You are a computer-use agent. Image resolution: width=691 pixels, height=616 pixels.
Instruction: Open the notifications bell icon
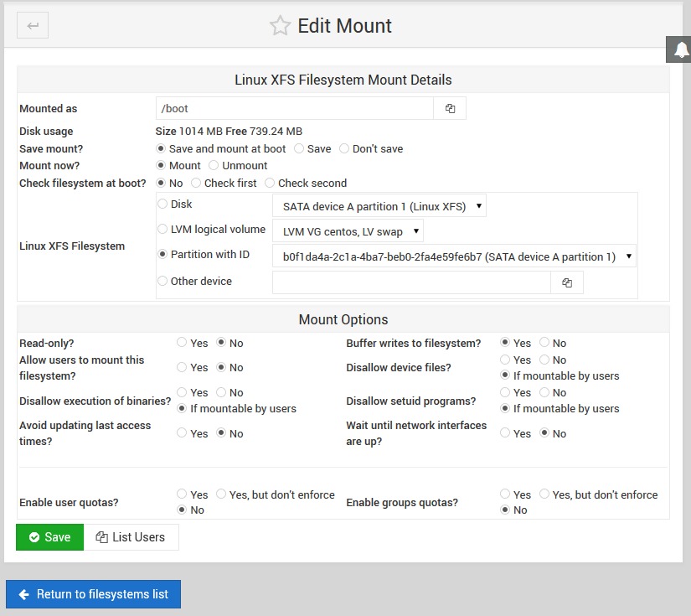coord(679,50)
